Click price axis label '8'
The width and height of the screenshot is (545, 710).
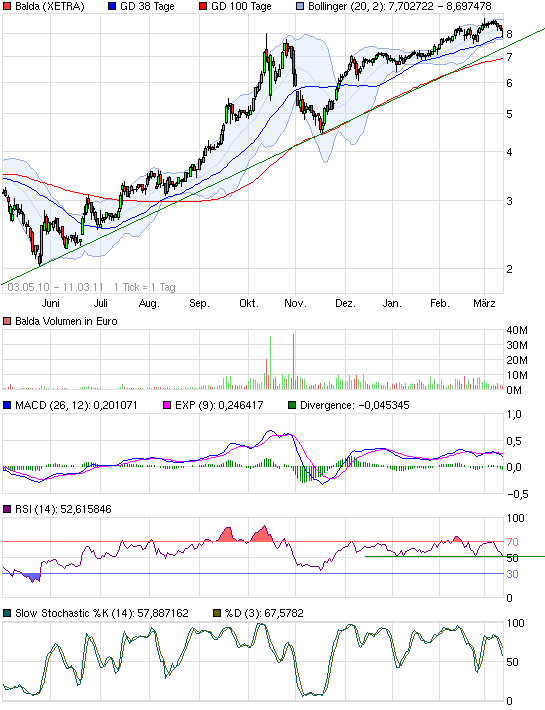510,34
